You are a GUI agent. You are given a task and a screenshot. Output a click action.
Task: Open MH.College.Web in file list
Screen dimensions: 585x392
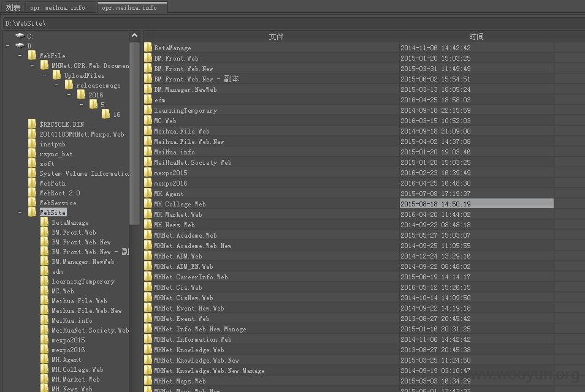(x=180, y=204)
